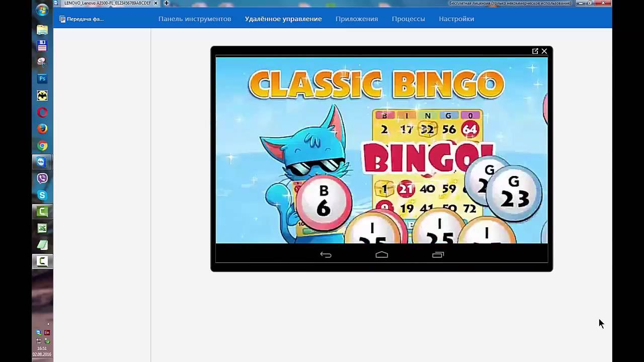Launch Firefox browser from taskbar

42,129
